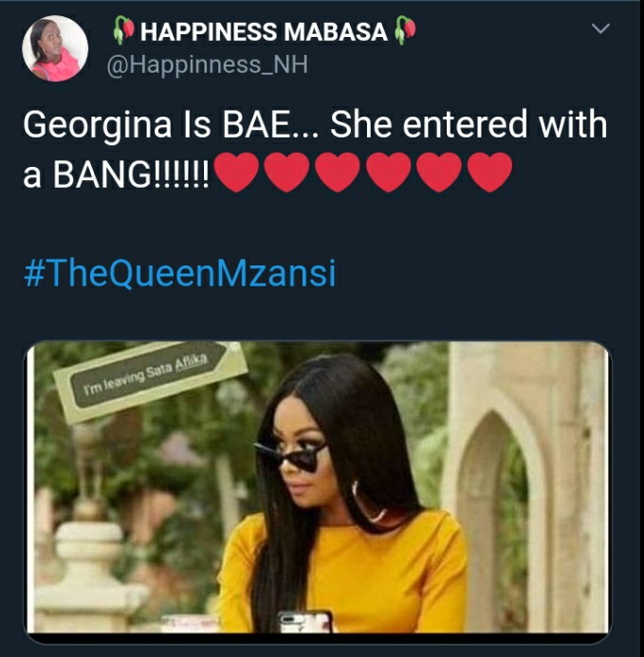The height and width of the screenshot is (657, 644).
Task: Click the phone at the photo's bottom edge
Action: (304, 622)
